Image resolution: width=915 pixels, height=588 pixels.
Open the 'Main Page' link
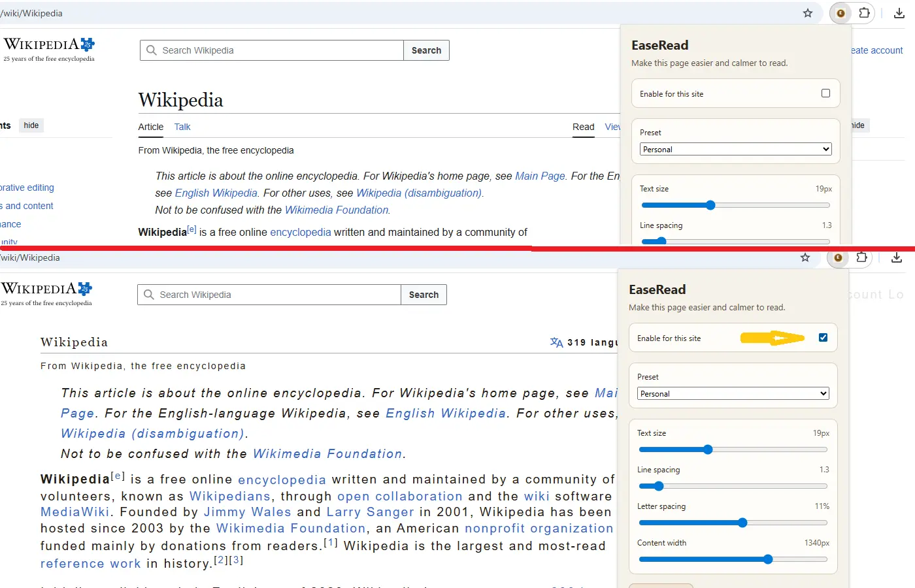(540, 176)
